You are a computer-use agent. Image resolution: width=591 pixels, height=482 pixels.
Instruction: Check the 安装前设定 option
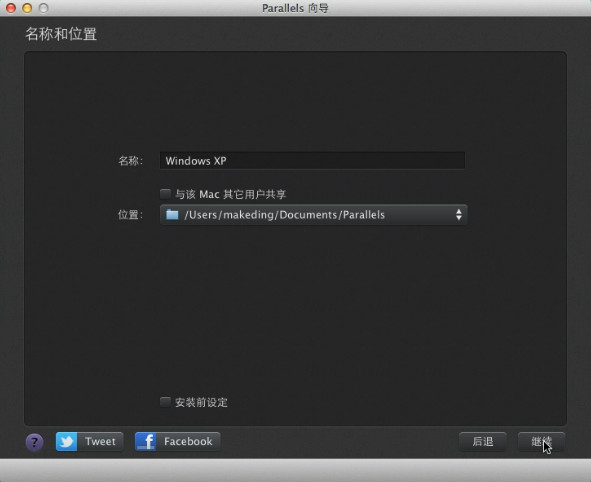pos(165,402)
